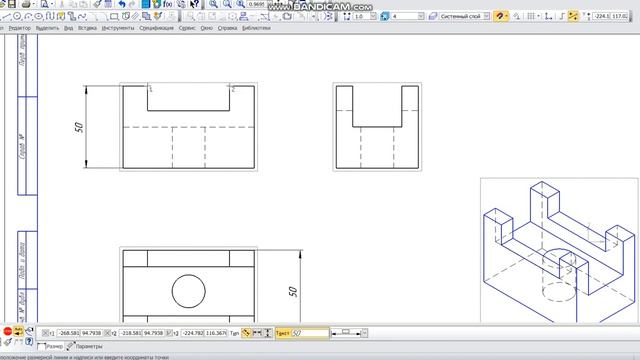Select parallel-to-object dimension type

tap(246, 333)
